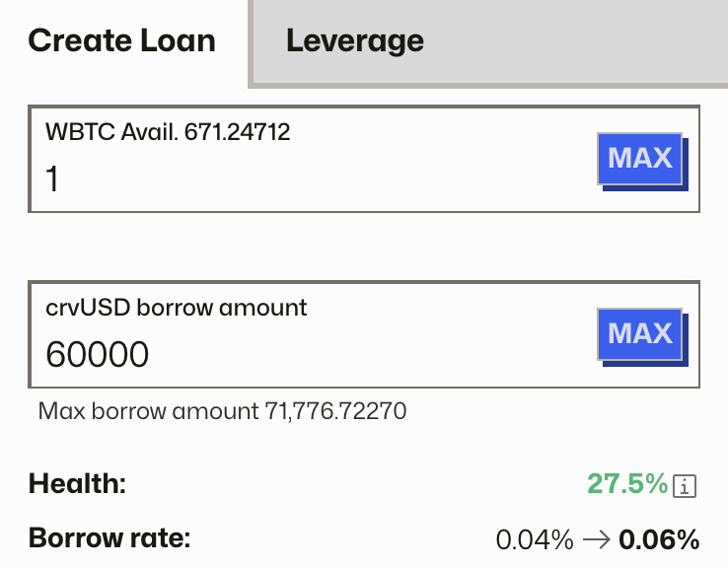728x568 pixels.
Task: Click the crvUSD borrow amount label
Action: click(x=177, y=307)
